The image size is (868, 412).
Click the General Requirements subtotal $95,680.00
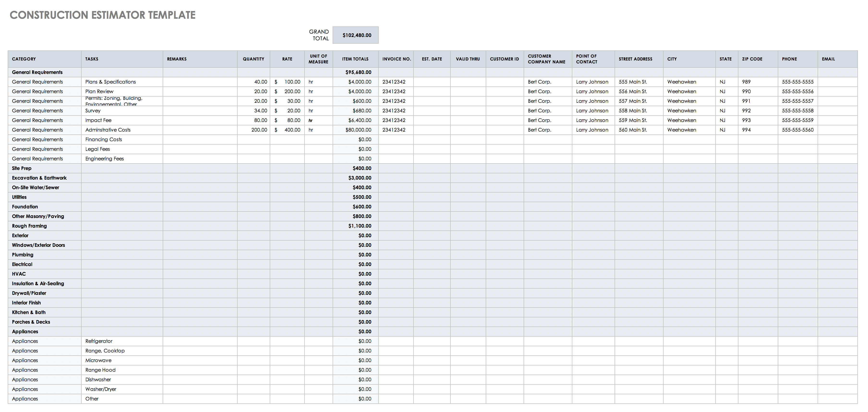click(358, 72)
